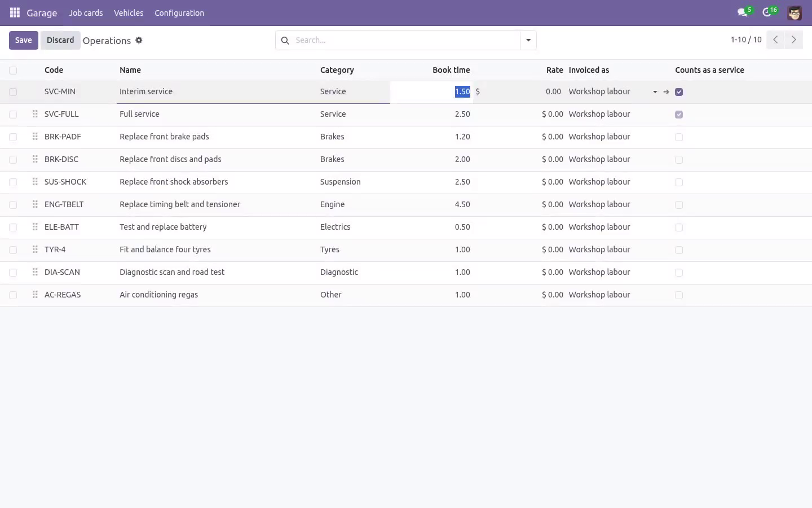Select the Full service row checkbox
Viewport: 812px width, 508px height.
tap(13, 115)
